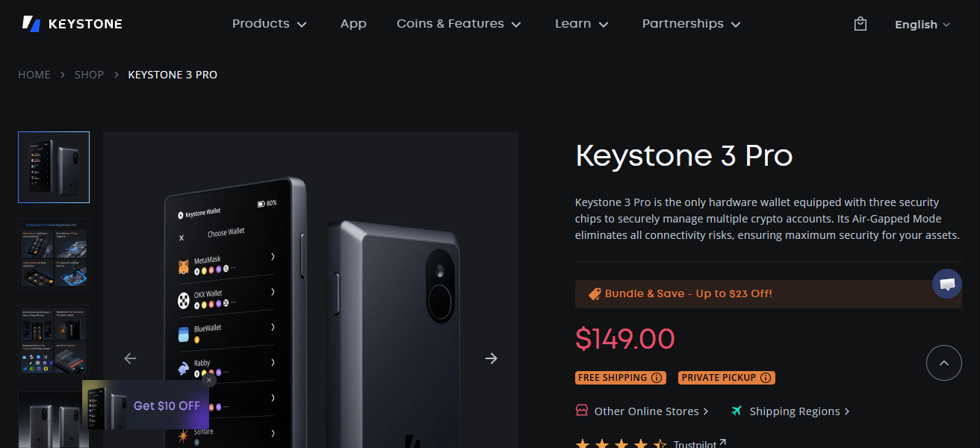Open the shopping bag cart icon
980x448 pixels.
(860, 23)
